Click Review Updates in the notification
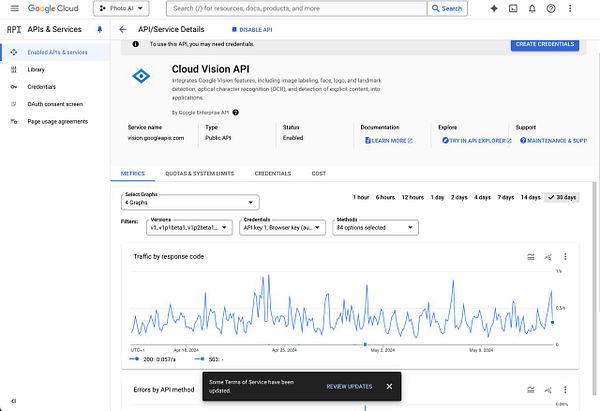 pyautogui.click(x=349, y=386)
